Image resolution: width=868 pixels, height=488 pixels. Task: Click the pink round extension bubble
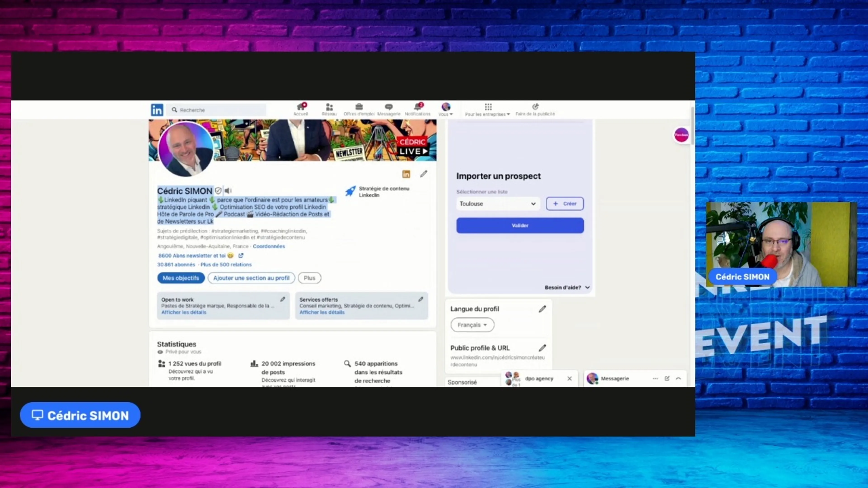pos(681,135)
